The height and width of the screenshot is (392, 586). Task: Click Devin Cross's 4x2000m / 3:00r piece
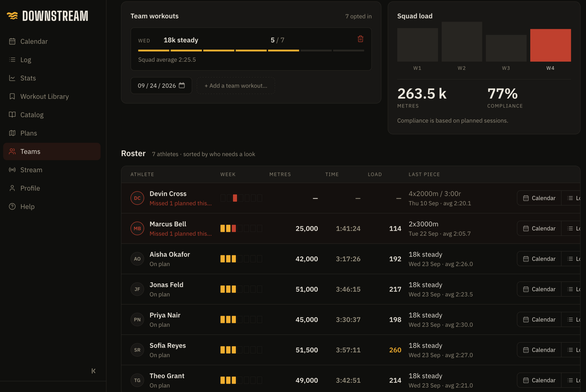[x=435, y=193]
